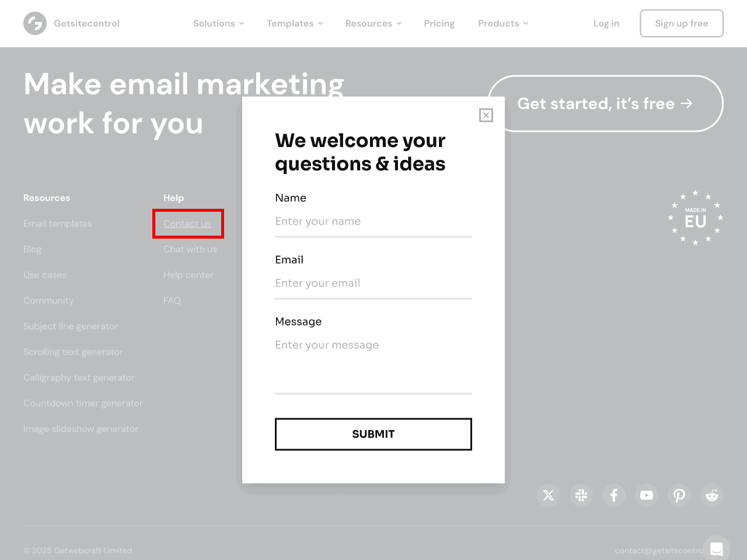Open the Help center link
The image size is (747, 560).
point(188,275)
